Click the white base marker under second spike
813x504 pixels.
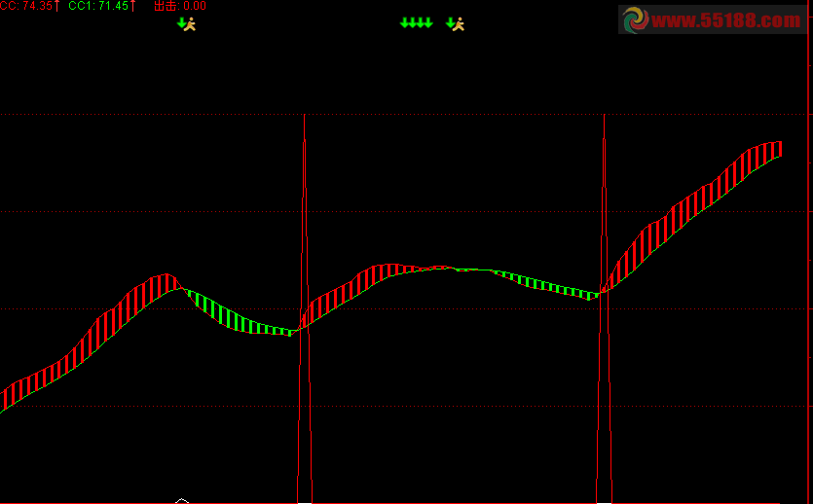coord(604,502)
